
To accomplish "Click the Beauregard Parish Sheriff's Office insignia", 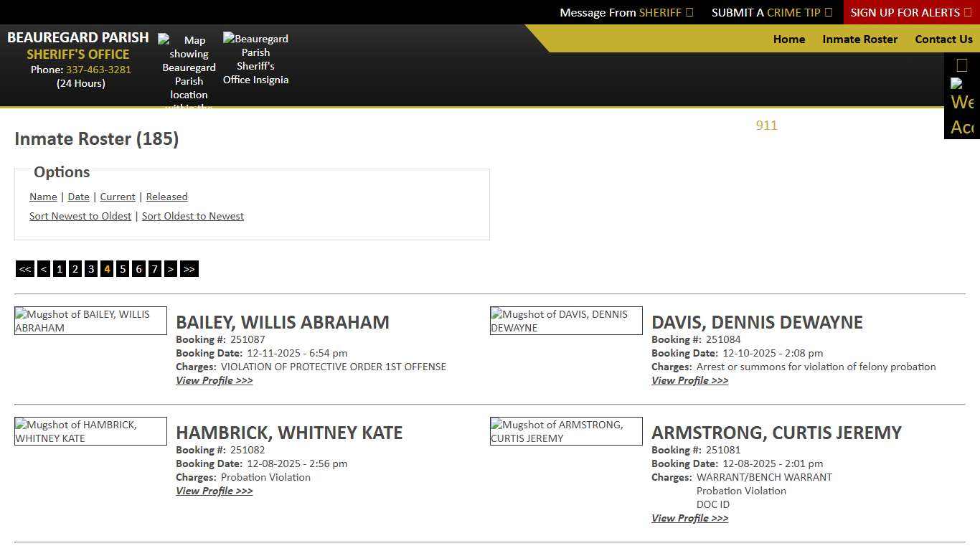I will coord(255,60).
